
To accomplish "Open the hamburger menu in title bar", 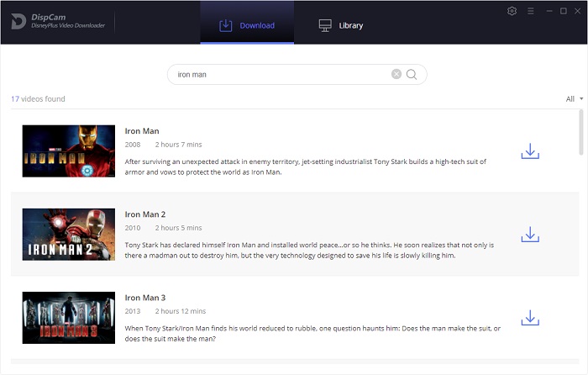I will click(530, 11).
